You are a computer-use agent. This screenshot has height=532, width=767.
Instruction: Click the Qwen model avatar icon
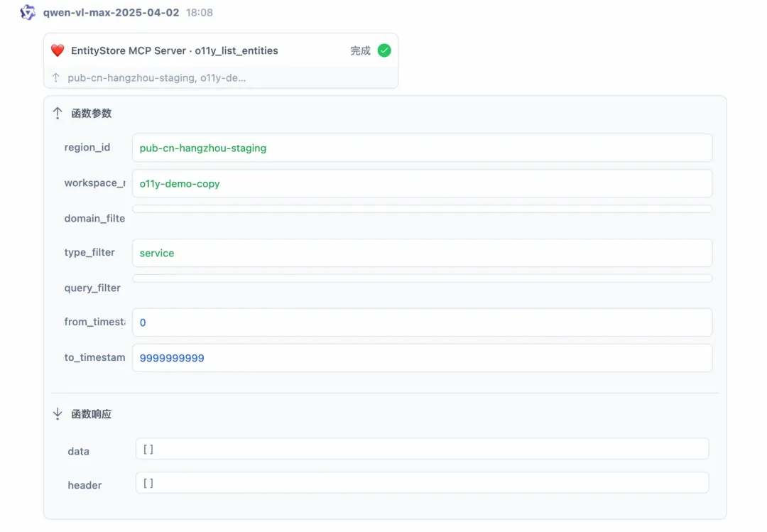[28, 12]
